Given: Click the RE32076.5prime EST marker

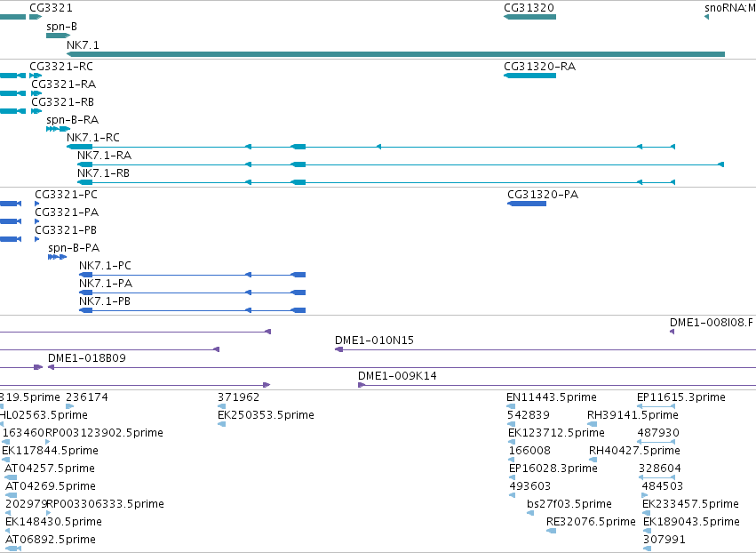Looking at the screenshot, I should (x=551, y=531).
